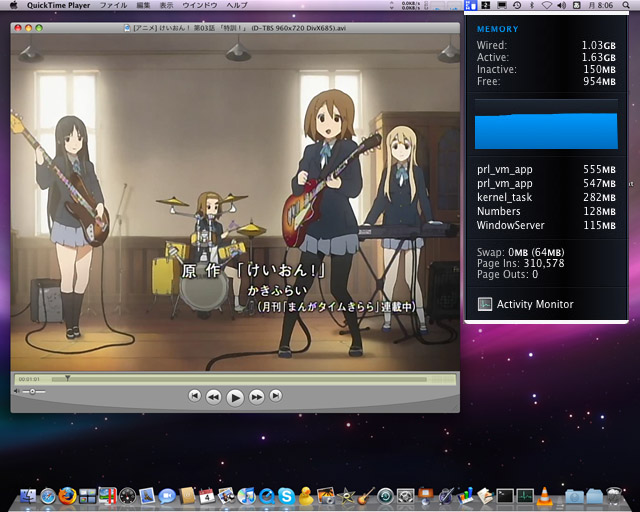Click the blue memory usage graph
Screen dimensions: 640x512
pyautogui.click(x=546, y=130)
